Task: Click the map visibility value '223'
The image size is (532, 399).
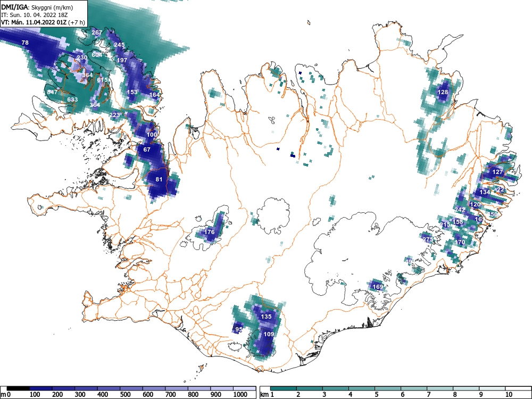Action: (x=115, y=115)
